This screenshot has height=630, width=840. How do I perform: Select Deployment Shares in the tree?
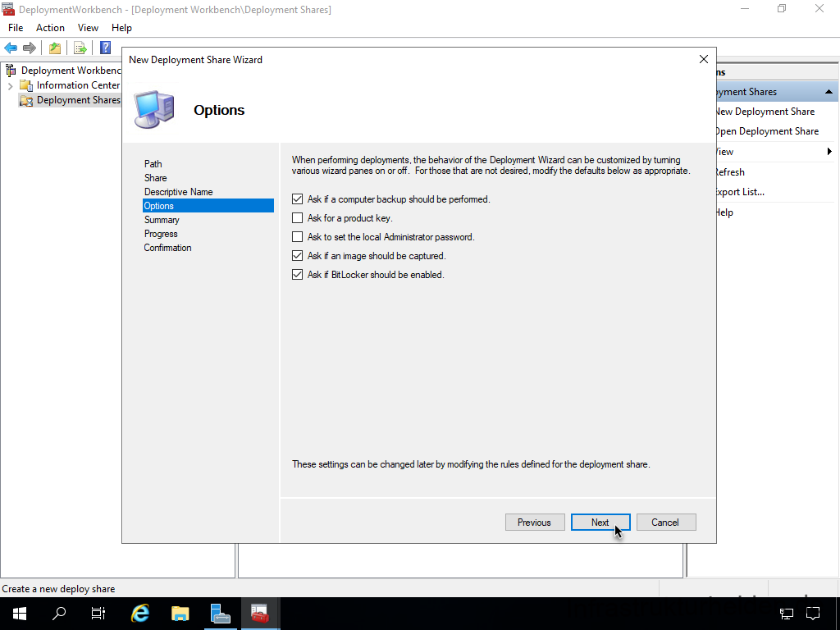[x=78, y=100]
